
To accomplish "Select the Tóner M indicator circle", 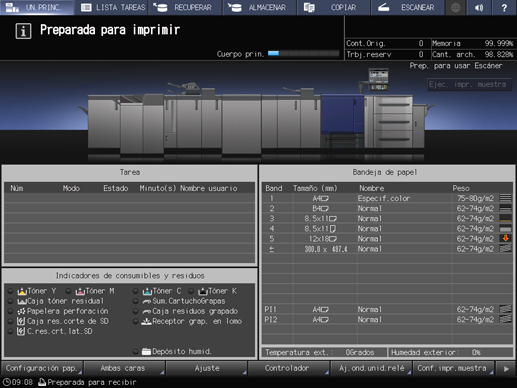I will pyautogui.click(x=68, y=291).
